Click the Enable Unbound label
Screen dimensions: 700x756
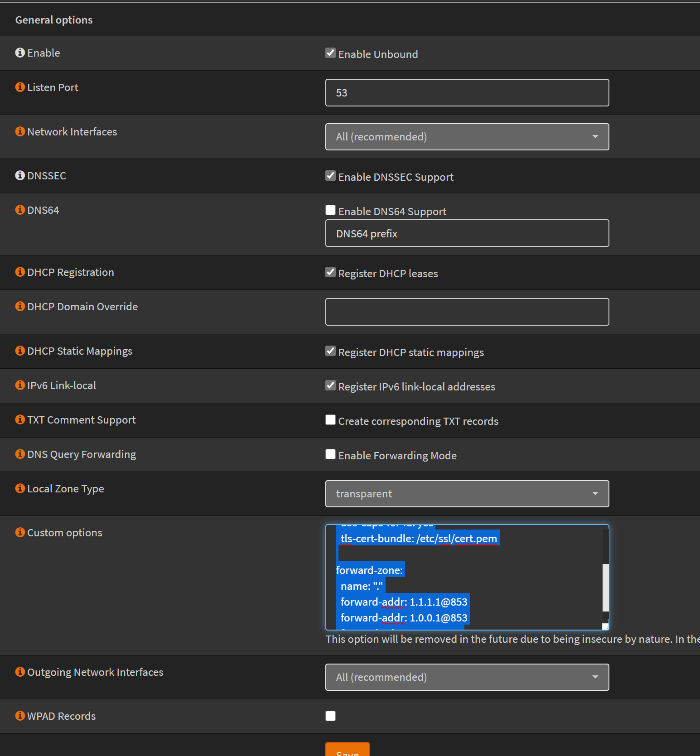[378, 54]
